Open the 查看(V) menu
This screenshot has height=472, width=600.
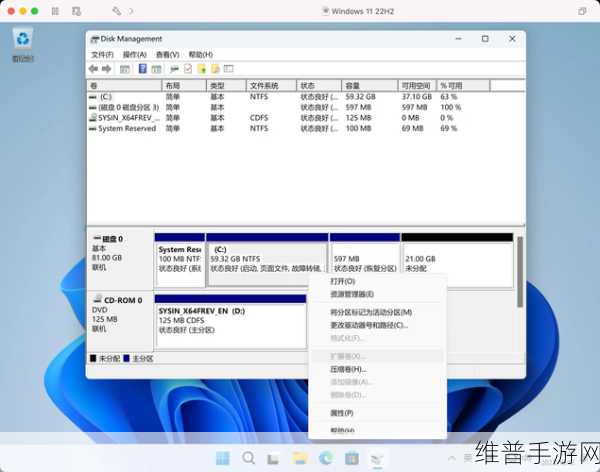tap(168, 55)
